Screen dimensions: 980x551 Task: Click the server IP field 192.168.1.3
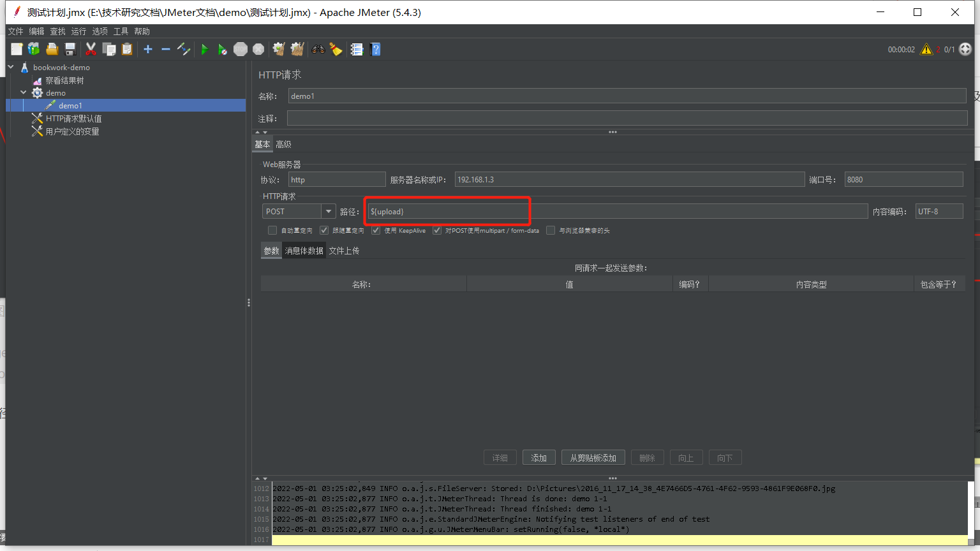point(630,179)
